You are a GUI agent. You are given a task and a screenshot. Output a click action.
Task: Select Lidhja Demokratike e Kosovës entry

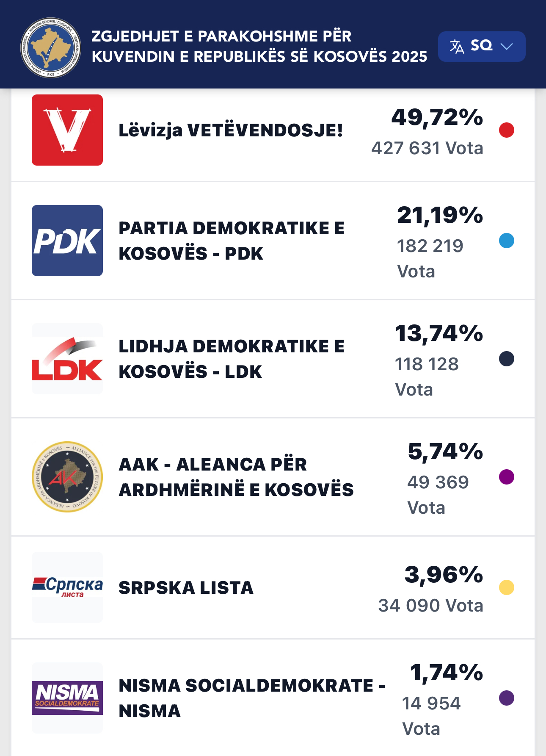pyautogui.click(x=231, y=359)
